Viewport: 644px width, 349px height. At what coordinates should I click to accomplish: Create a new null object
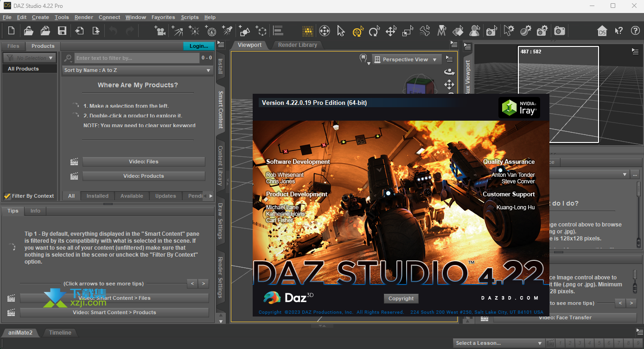pyautogui.click(x=261, y=31)
